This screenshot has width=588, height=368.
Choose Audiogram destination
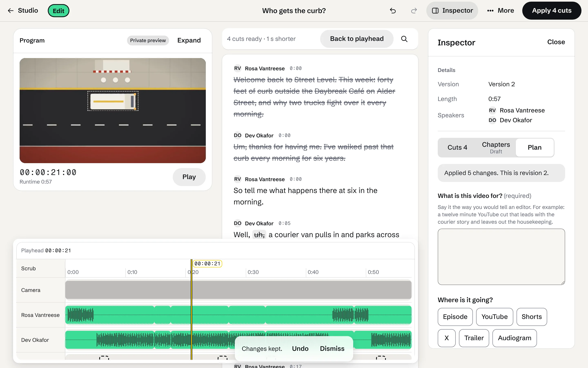click(x=514, y=338)
